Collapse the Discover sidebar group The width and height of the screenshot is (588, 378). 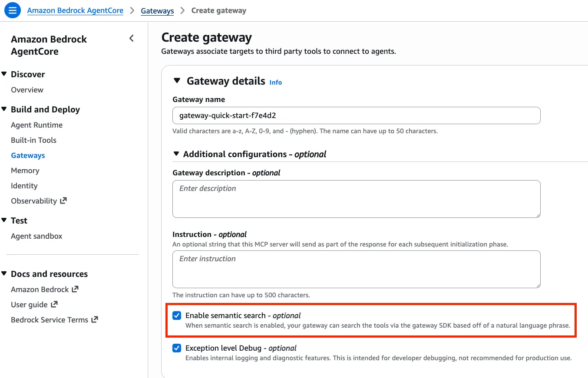[4, 74]
